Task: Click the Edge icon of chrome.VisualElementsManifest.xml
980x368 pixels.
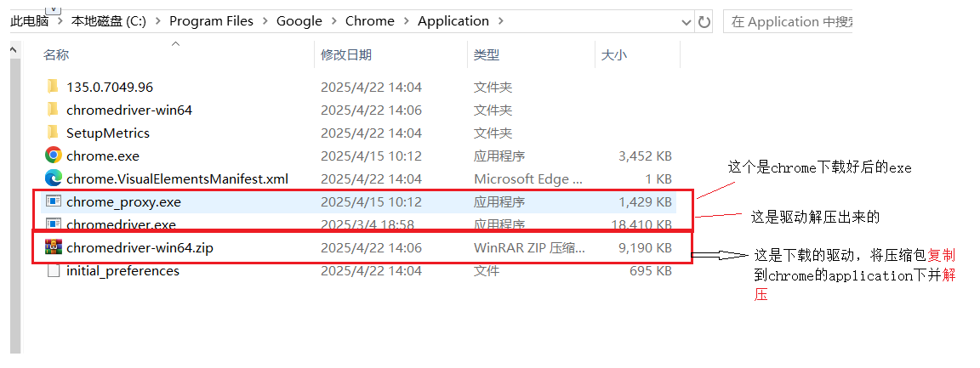Action: pos(54,178)
